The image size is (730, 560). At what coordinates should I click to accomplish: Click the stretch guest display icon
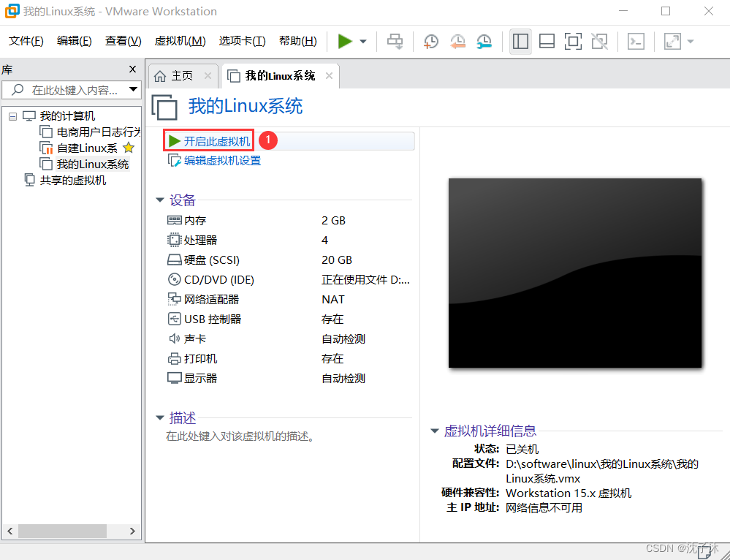(x=672, y=41)
